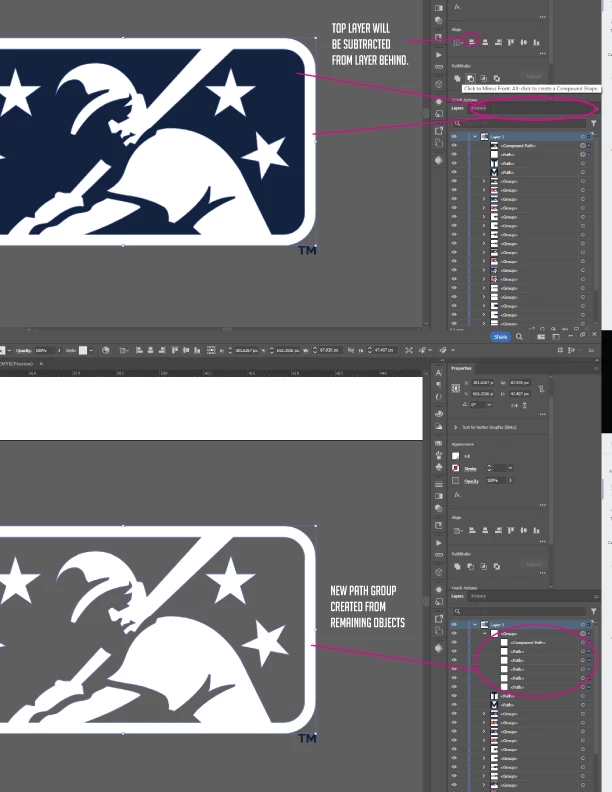Screen dimensions: 612x792
Task: Click Minus Front icon in lower window Pathfinder
Action: pyautogui.click(x=470, y=566)
